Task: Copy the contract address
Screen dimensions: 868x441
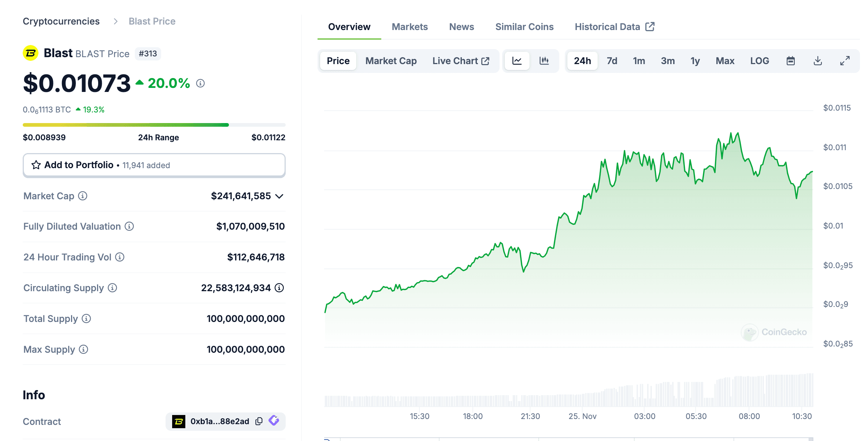Action: 259,421
